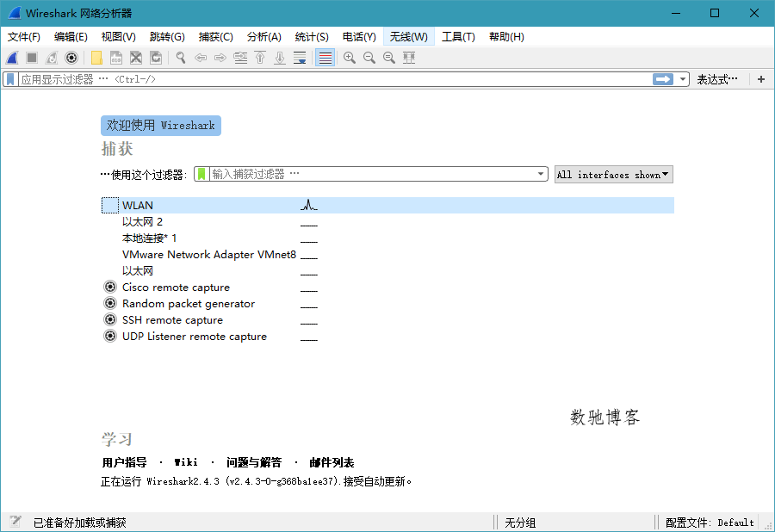Viewport: 775px width, 532px height.
Task: Open settings gear for UDP Listener remote capture
Action: click(109, 336)
